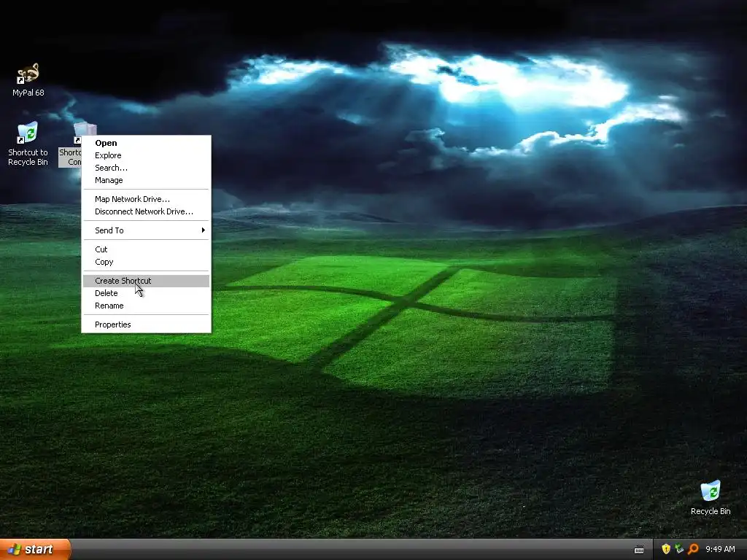Click the 9:49 AM taskbar clock
747x560 pixels.
point(720,550)
